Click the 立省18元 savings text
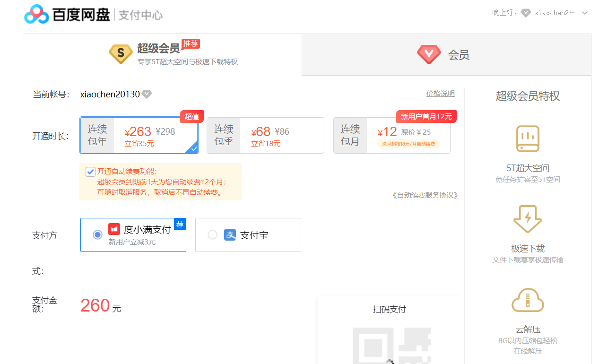Viewport: 608px width, 364px height. coord(266,144)
